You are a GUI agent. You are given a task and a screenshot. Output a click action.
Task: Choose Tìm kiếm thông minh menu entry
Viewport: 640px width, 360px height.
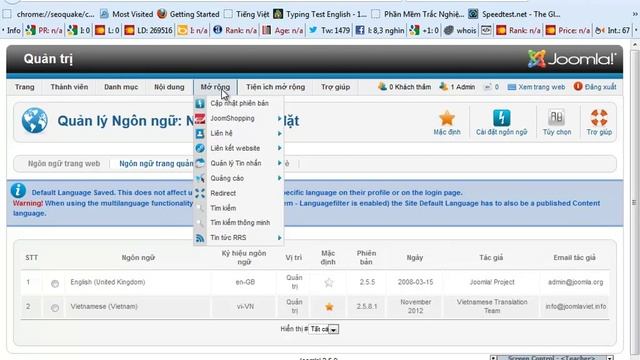[240, 222]
